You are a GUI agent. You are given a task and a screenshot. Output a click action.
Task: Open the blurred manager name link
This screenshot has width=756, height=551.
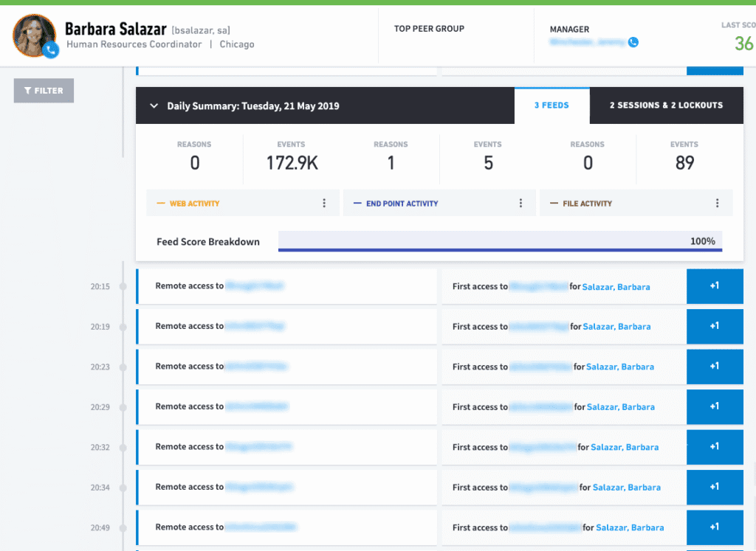[587, 42]
